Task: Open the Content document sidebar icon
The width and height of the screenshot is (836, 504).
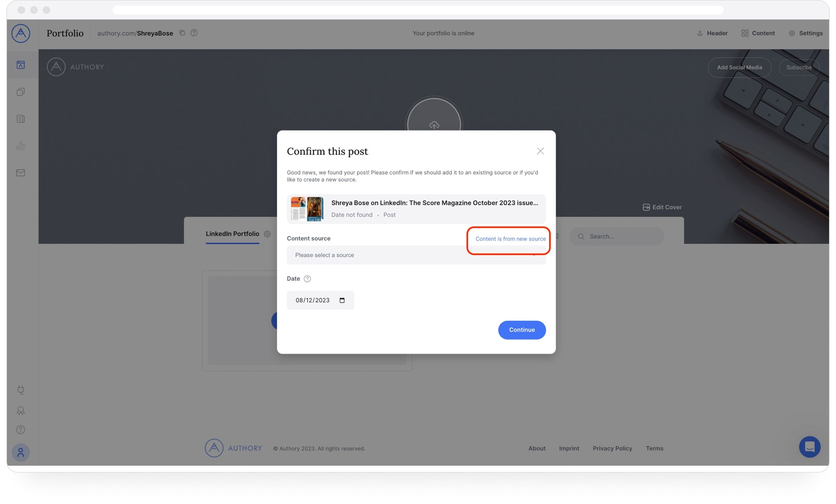Action: click(x=21, y=119)
